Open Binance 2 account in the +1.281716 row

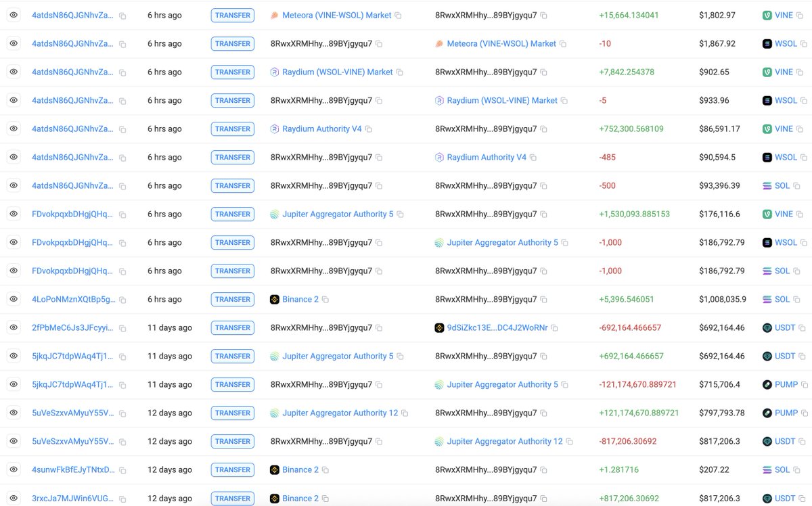click(x=300, y=469)
